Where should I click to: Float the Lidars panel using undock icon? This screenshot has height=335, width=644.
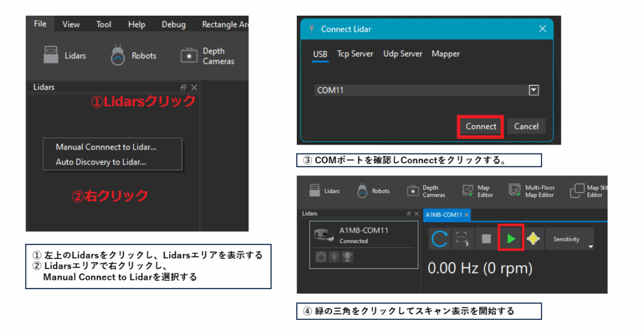183,87
